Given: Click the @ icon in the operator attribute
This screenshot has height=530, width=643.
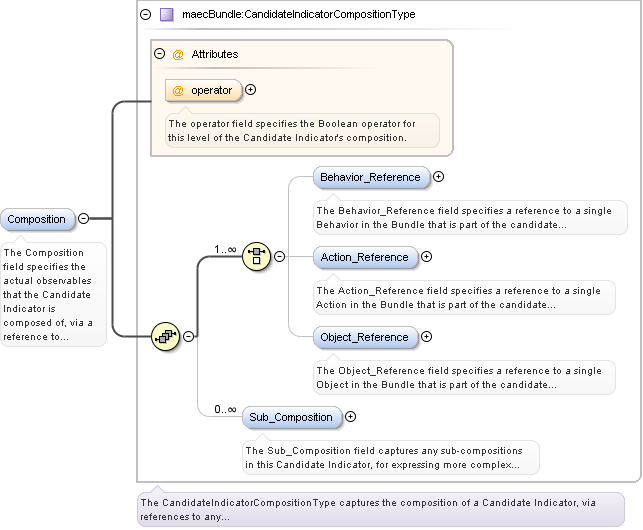Looking at the screenshot, I should 178,90.
